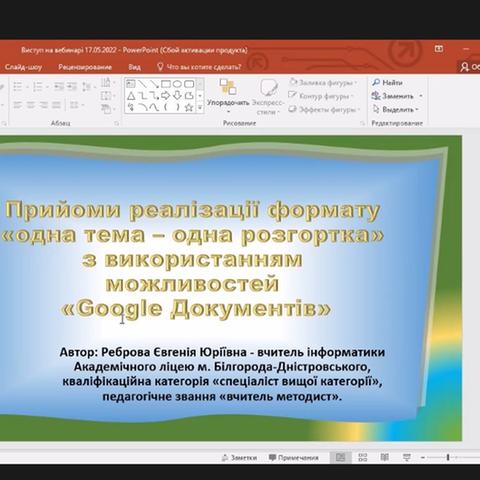Viewport: 480px width, 480px height.
Task: Choose the triangle shape
Action: click(x=131, y=96)
